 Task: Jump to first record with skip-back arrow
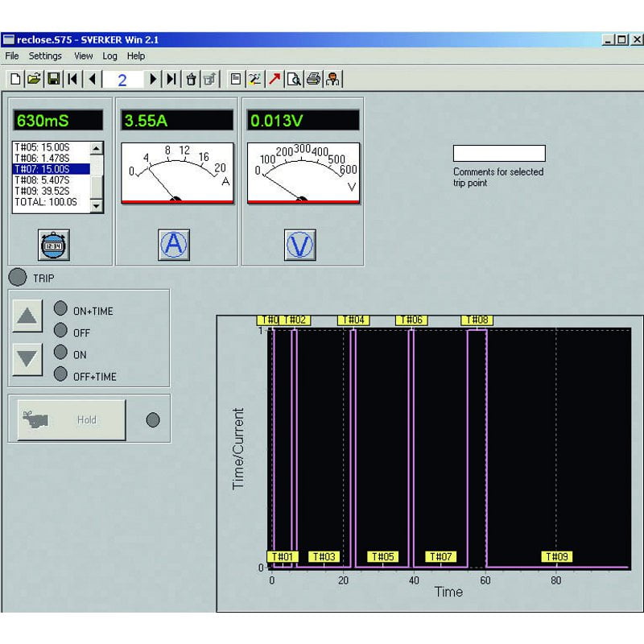pyautogui.click(x=73, y=79)
